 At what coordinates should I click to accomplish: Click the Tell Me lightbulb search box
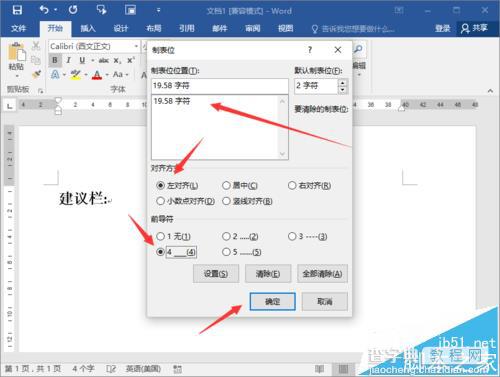353,29
